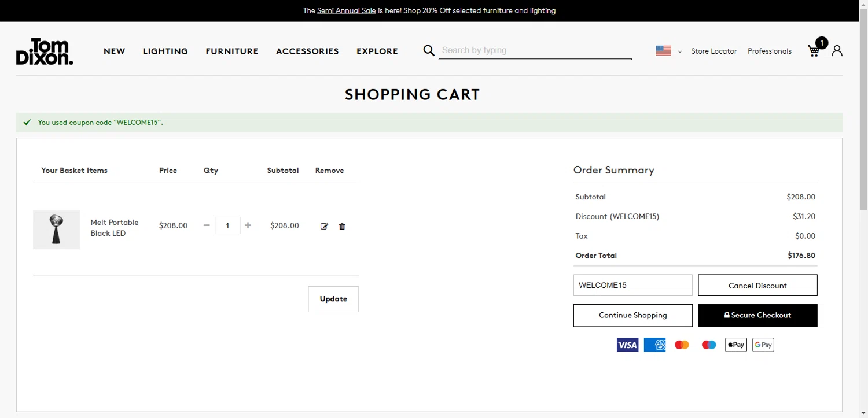The width and height of the screenshot is (868, 418).
Task: Click the WELCOME15 coupon code field
Action: 633,285
